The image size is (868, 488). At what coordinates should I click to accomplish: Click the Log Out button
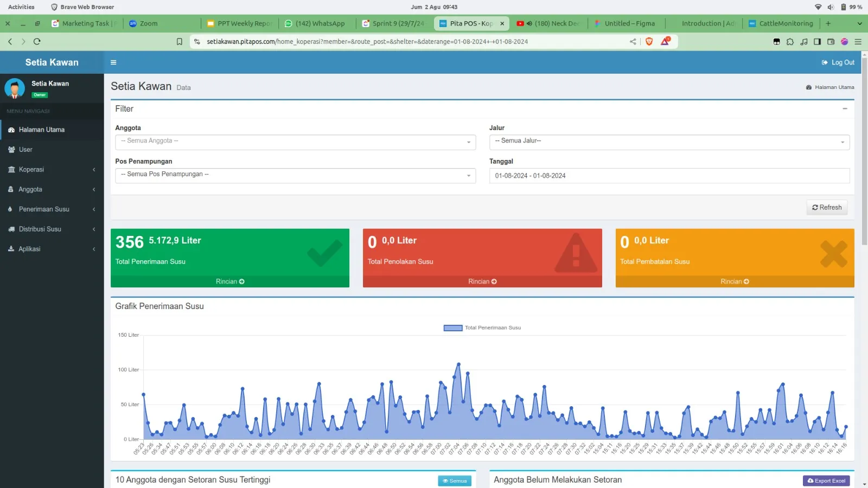(x=838, y=62)
